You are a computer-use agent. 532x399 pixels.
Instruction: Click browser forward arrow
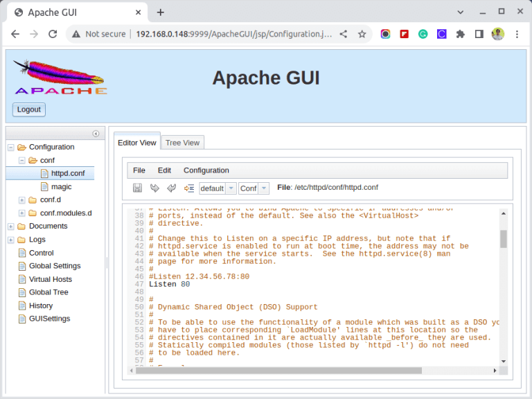(34, 34)
